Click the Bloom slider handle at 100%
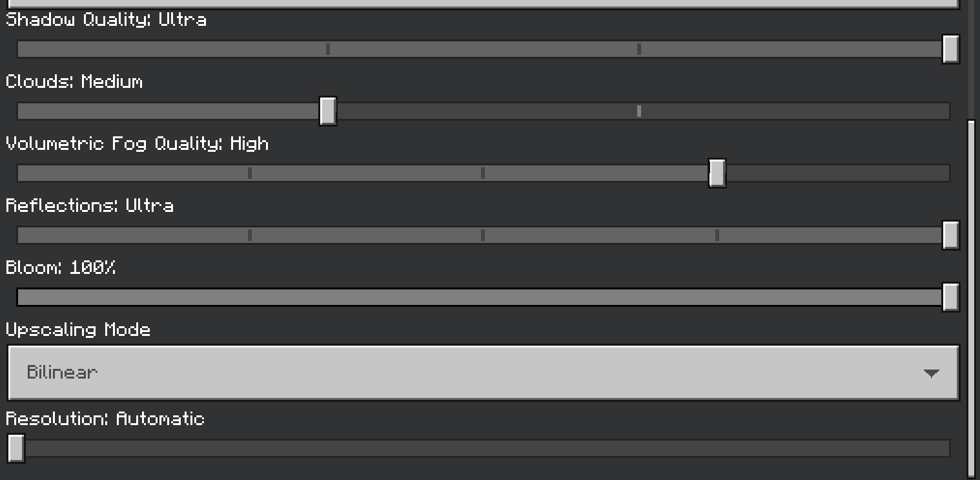 click(x=950, y=297)
